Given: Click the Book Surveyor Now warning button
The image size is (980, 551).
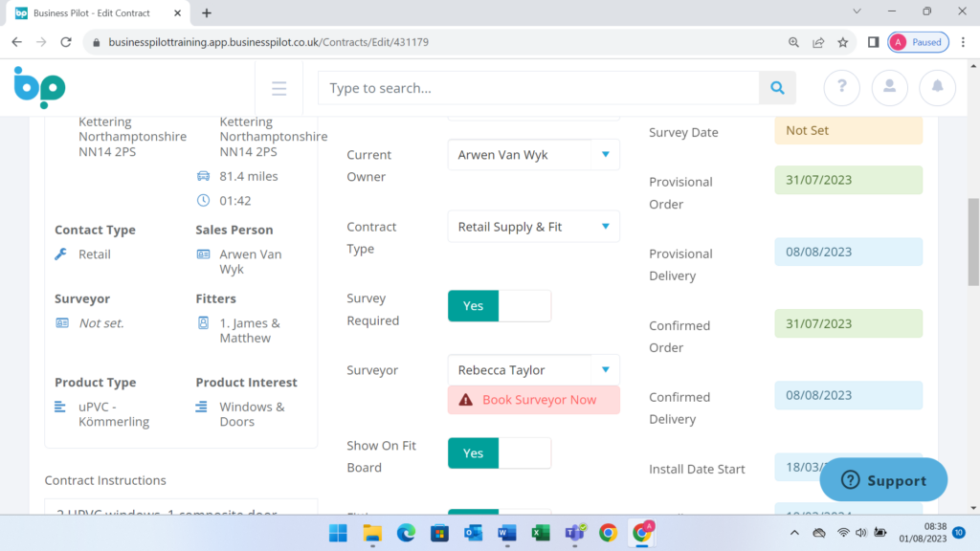Looking at the screenshot, I should [533, 400].
